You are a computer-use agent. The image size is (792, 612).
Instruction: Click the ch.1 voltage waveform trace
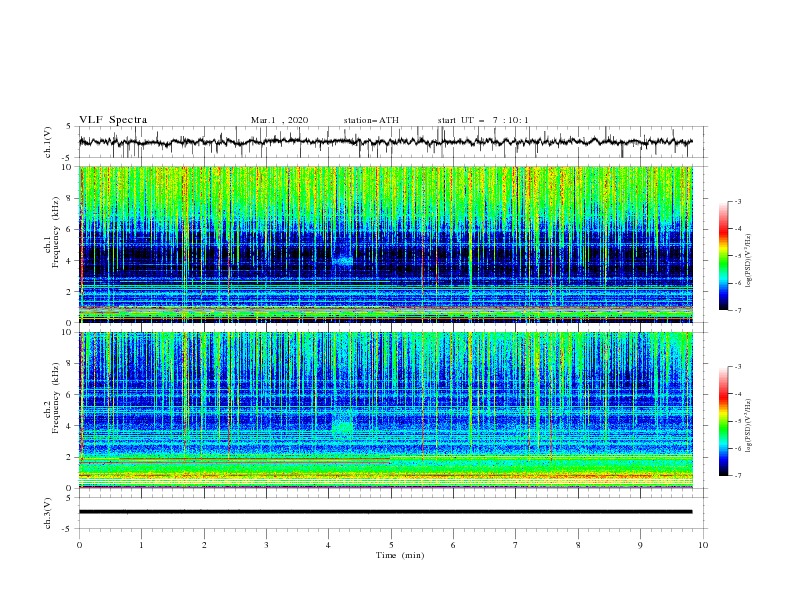click(385, 142)
